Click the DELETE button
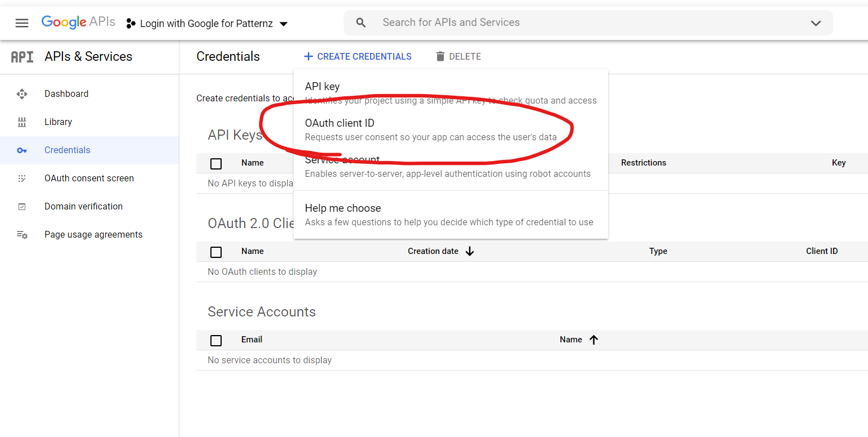The width and height of the screenshot is (868, 437). pyautogui.click(x=458, y=56)
